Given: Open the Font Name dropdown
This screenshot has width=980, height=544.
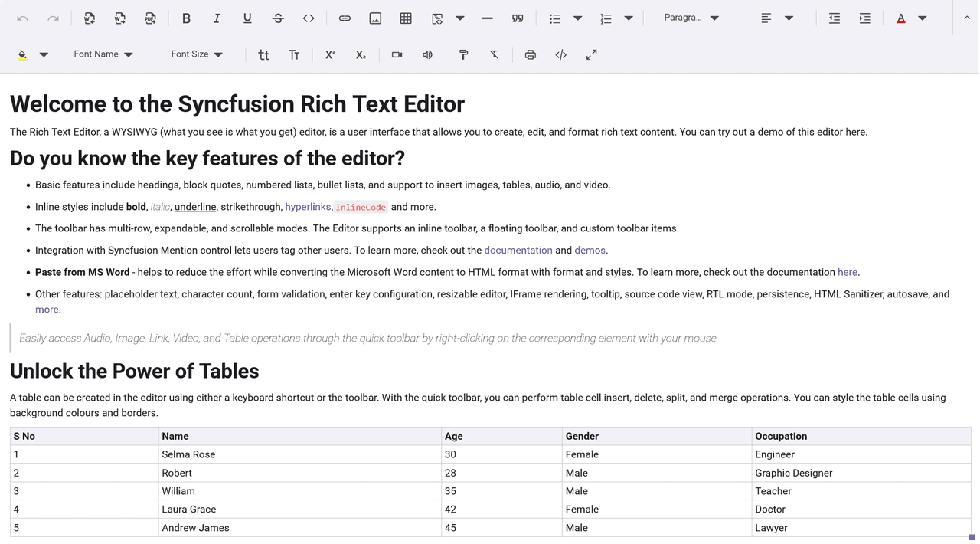Looking at the screenshot, I should coord(103,54).
